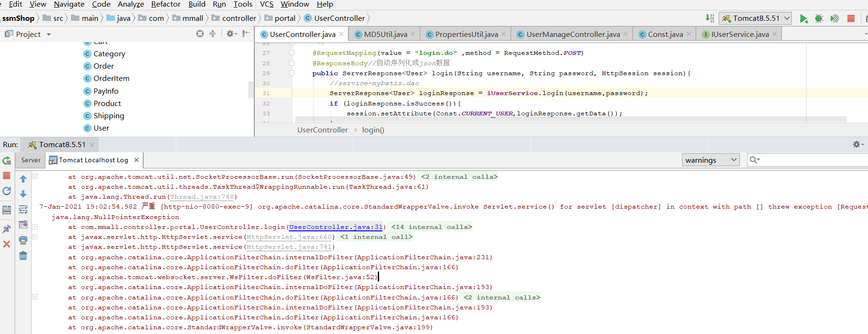Click the mmall breadcrumb folder

click(x=188, y=18)
